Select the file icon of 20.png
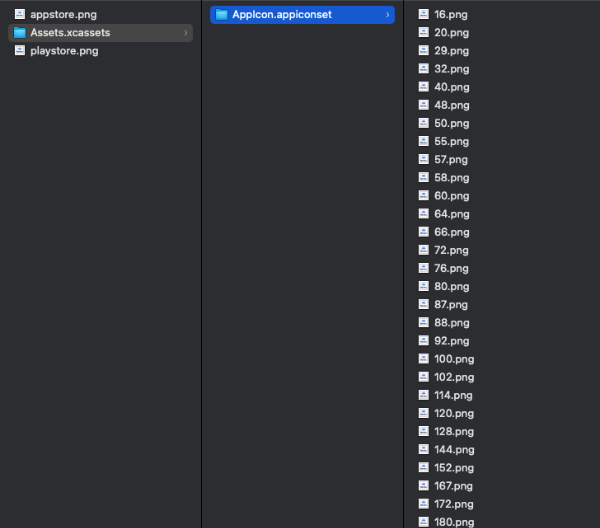This screenshot has height=528, width=600. pyautogui.click(x=424, y=33)
